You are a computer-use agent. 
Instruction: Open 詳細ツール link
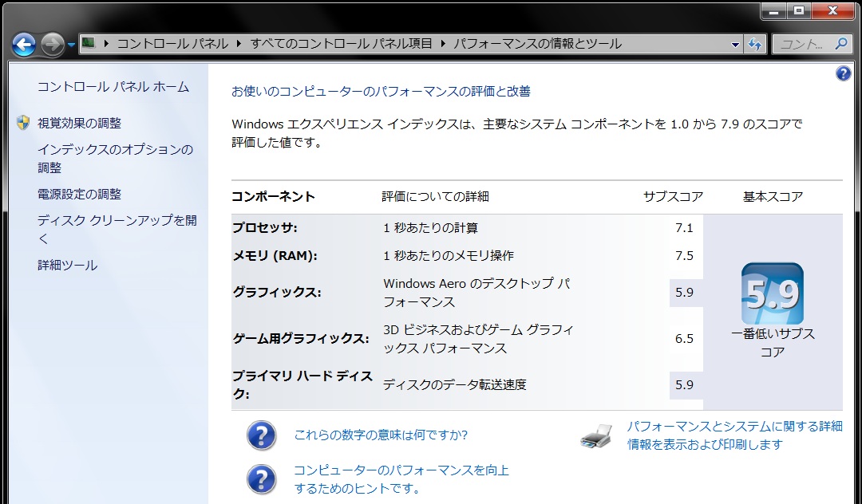[67, 266]
